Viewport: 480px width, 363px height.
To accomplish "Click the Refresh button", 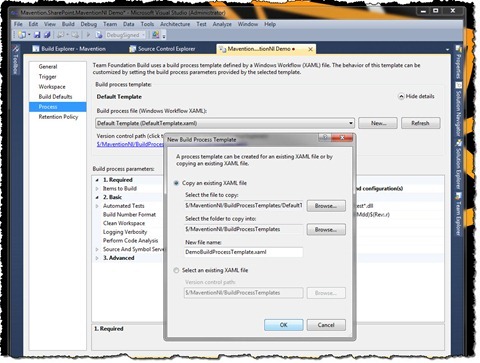I will [x=420, y=123].
